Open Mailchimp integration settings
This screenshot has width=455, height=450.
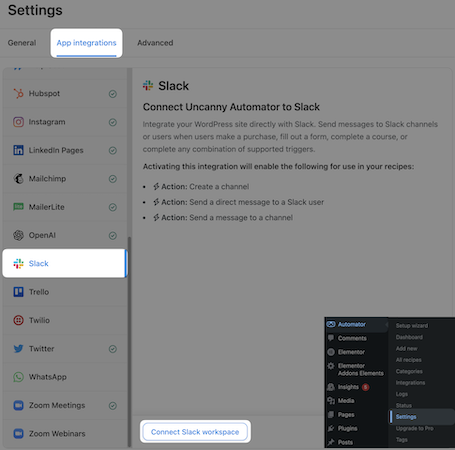point(65,179)
